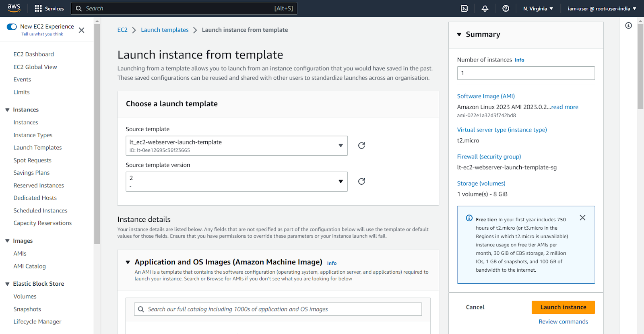Click the AMI read more link
The height and width of the screenshot is (334, 644).
point(565,107)
